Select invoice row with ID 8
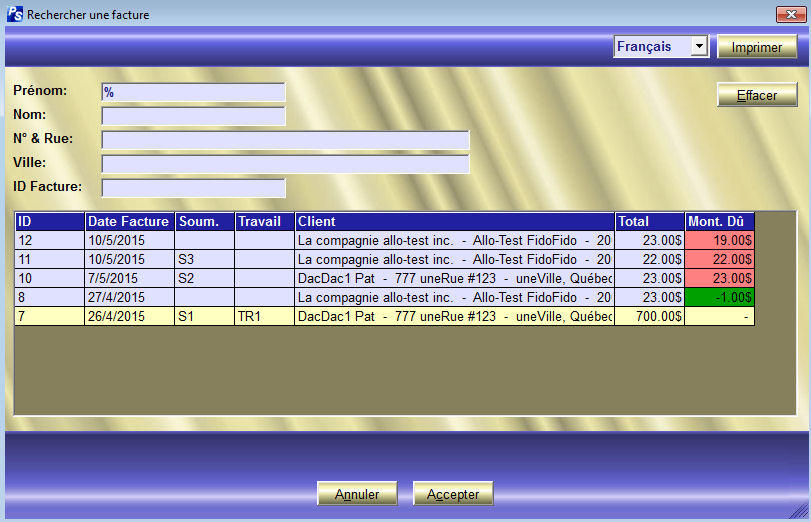 (384, 297)
